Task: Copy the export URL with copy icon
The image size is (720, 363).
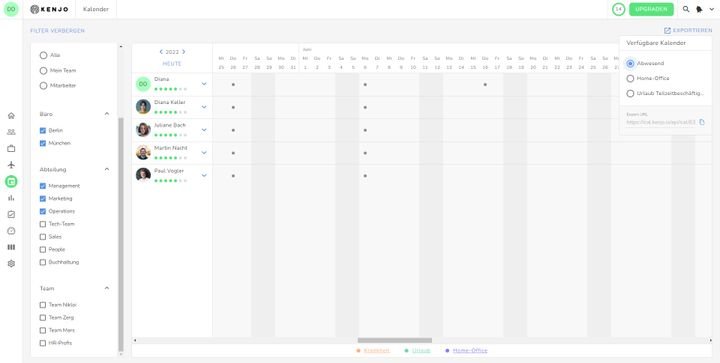Action: [x=702, y=122]
